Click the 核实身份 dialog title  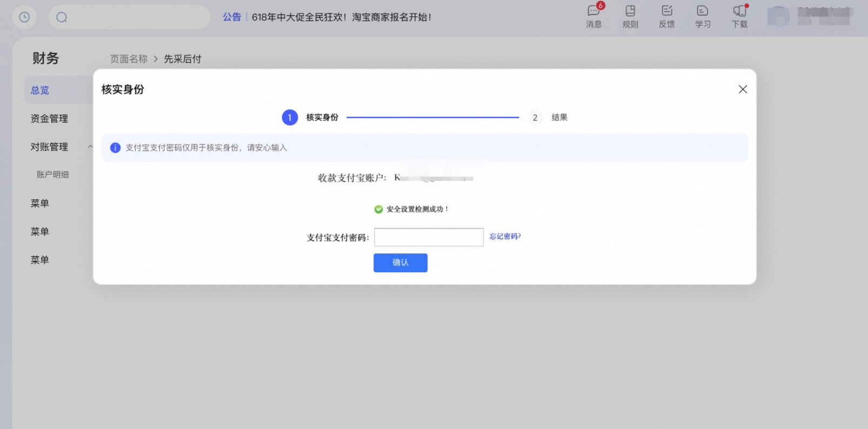point(123,89)
